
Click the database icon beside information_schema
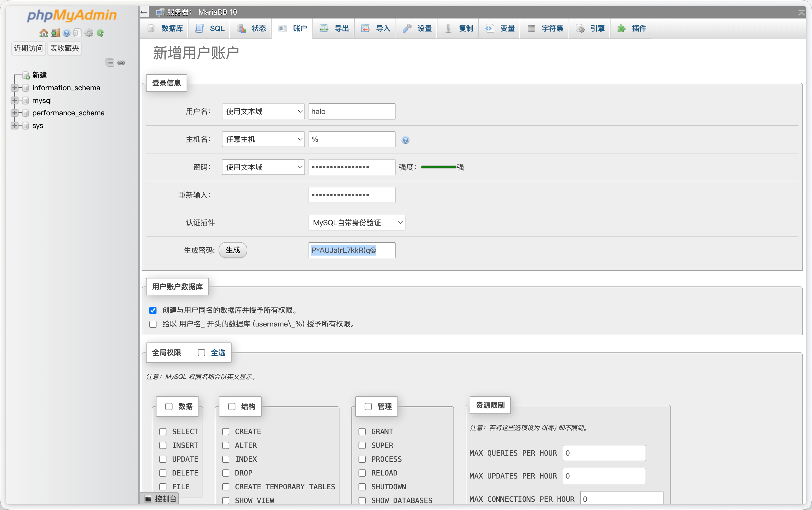[25, 88]
